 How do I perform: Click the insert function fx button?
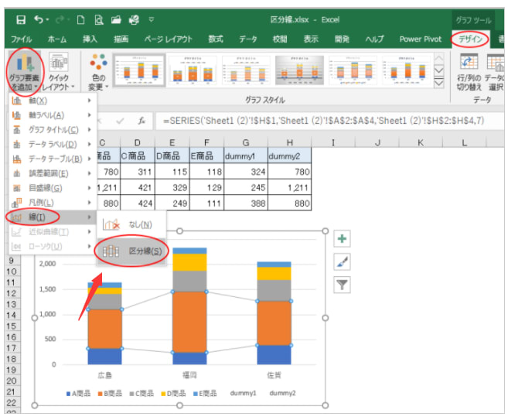pos(141,121)
